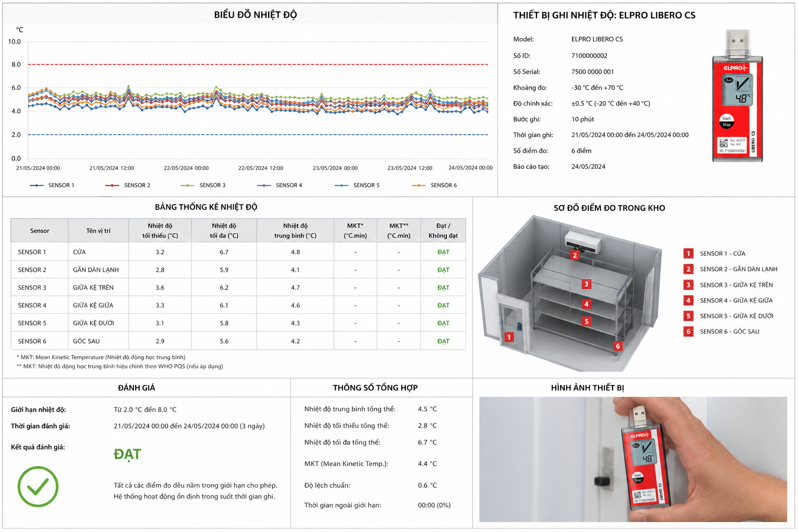Click legend square 3 beside GIỮA KỆ TRÊN
This screenshot has height=532, width=798.
[688, 285]
